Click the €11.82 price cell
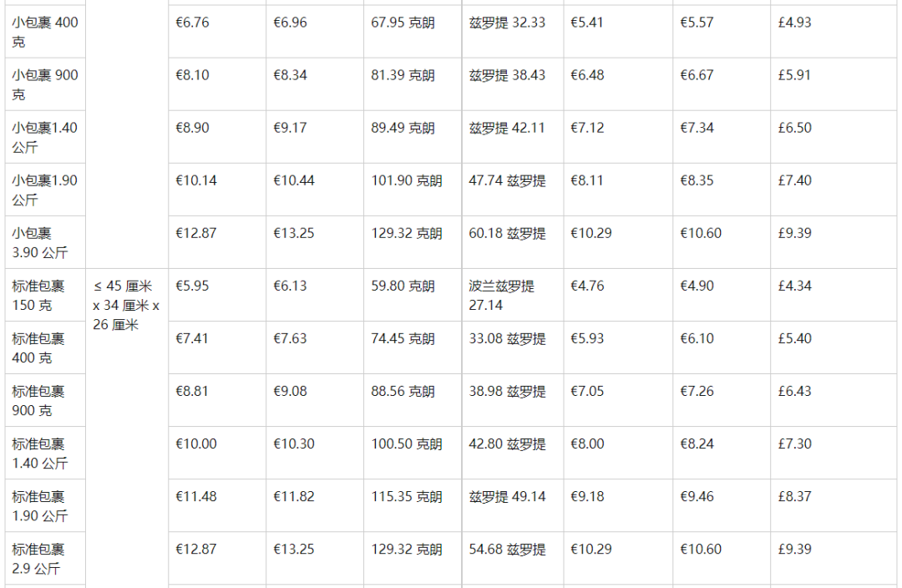The height and width of the screenshot is (588, 902). 294,496
